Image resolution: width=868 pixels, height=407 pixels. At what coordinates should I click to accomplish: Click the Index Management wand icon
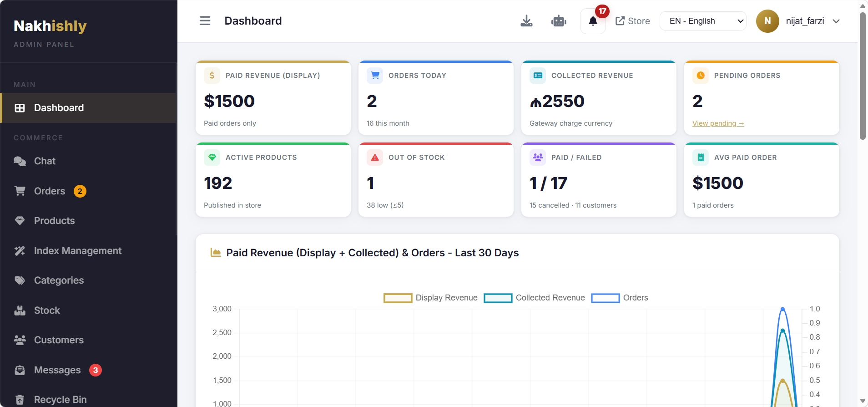20,251
